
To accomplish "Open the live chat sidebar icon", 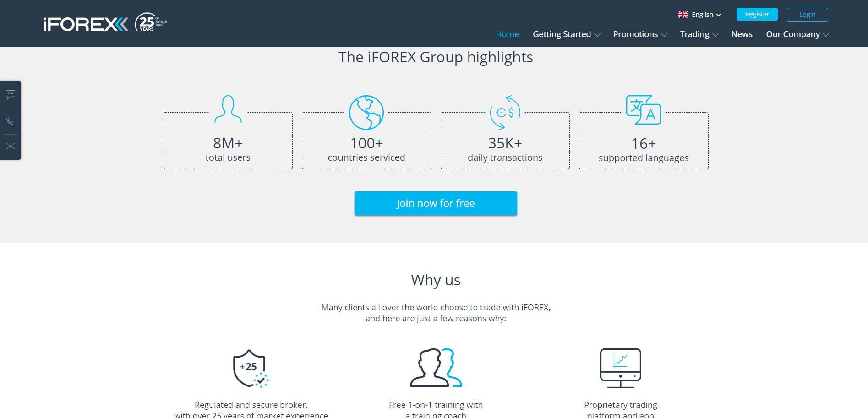I will pyautogui.click(x=11, y=95).
